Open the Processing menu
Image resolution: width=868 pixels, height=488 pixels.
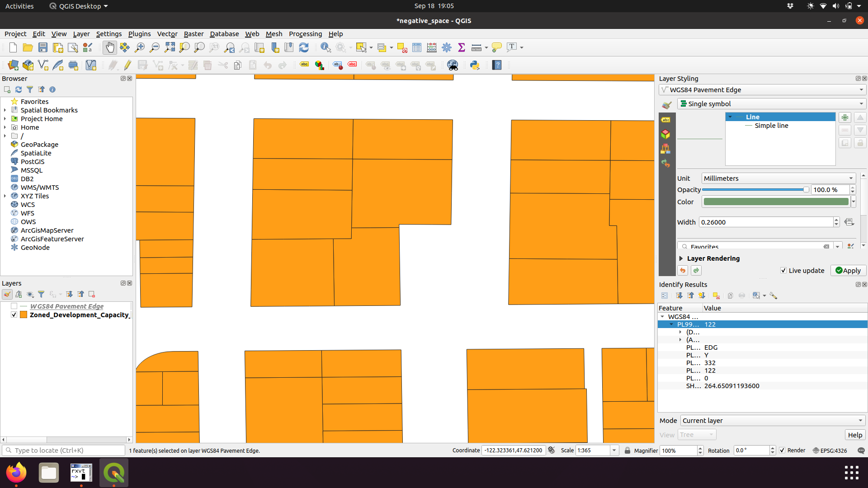305,34
